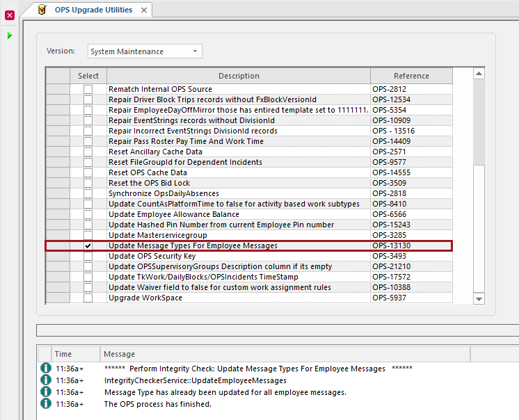Click info icon beside IntegrityCheckerService message
Screen dimensions: 519x420
pyautogui.click(x=46, y=380)
